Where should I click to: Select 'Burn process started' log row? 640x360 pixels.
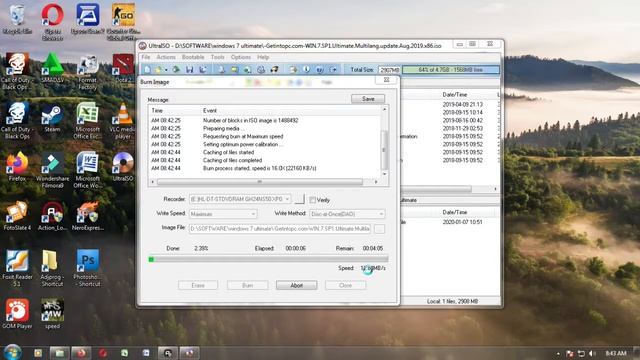point(264,168)
